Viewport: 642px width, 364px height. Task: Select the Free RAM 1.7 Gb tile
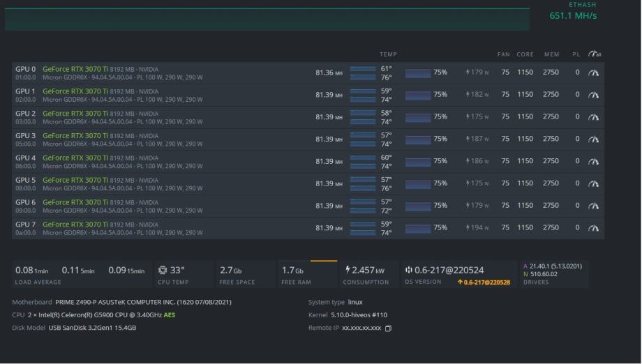pyautogui.click(x=307, y=274)
